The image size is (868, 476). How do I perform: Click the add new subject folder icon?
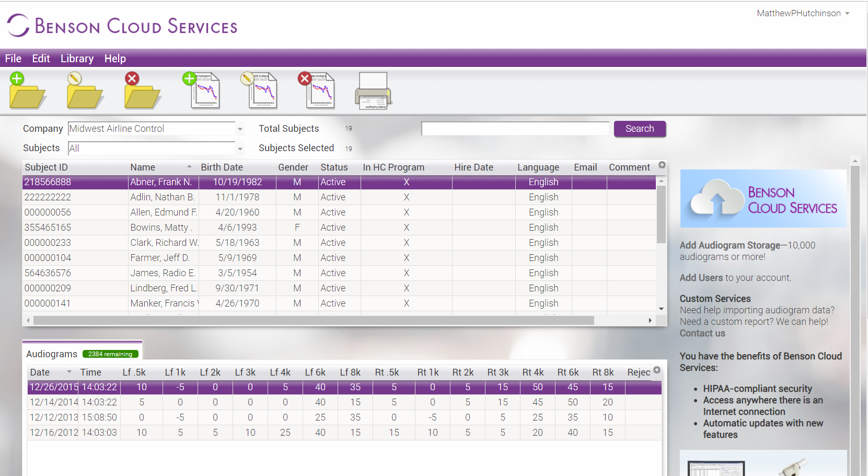[27, 90]
